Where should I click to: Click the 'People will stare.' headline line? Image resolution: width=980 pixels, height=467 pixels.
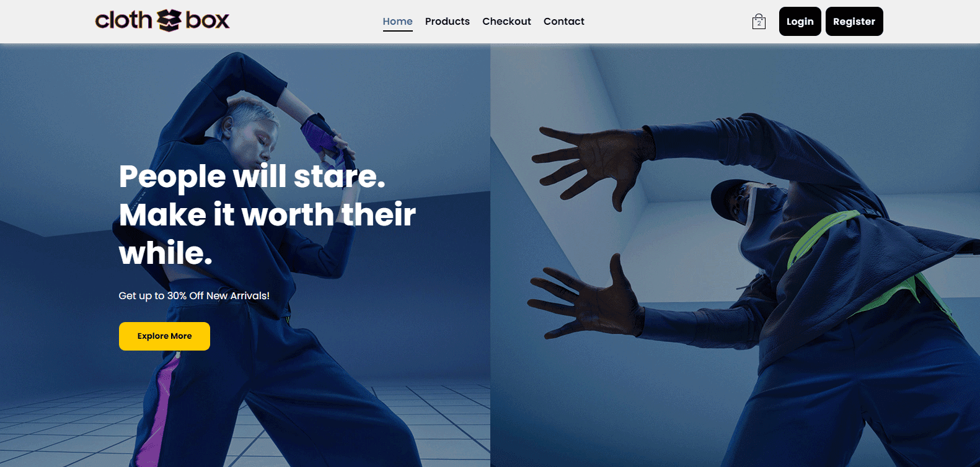(x=252, y=177)
